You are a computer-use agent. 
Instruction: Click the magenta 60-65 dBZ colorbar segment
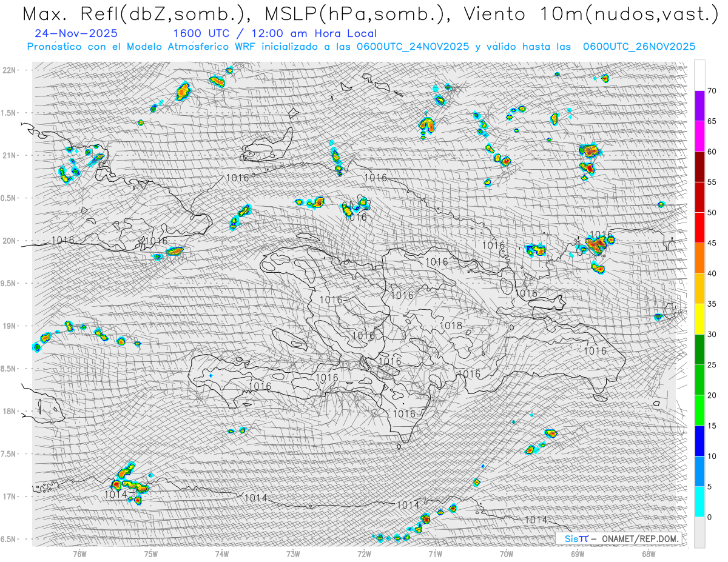699,136
